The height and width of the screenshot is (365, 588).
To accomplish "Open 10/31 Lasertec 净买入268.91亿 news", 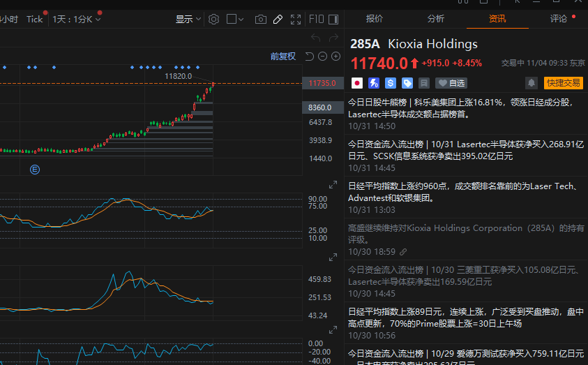I will (466, 156).
